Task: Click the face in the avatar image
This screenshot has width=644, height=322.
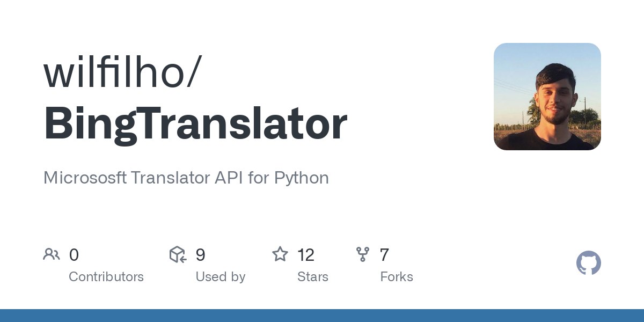Action: pos(555,96)
